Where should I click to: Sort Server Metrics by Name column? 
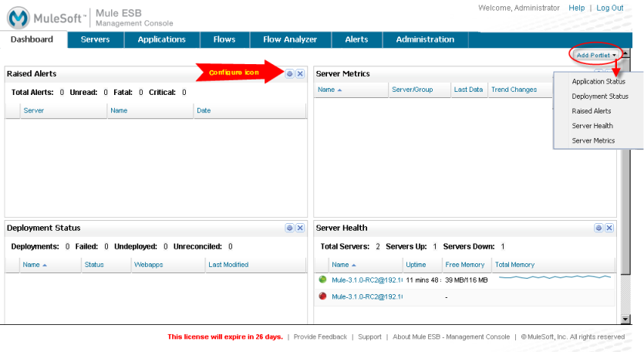[x=329, y=90]
